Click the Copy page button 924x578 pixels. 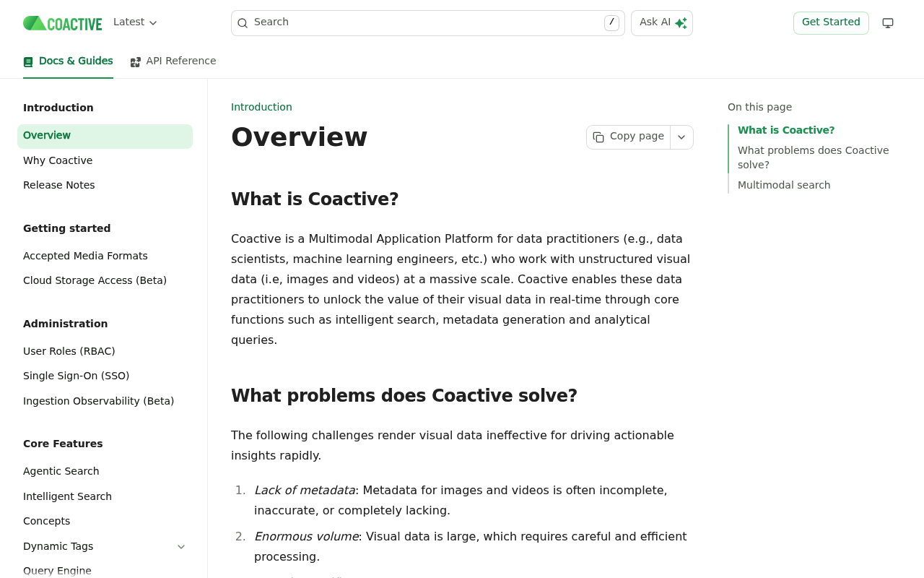pos(628,137)
